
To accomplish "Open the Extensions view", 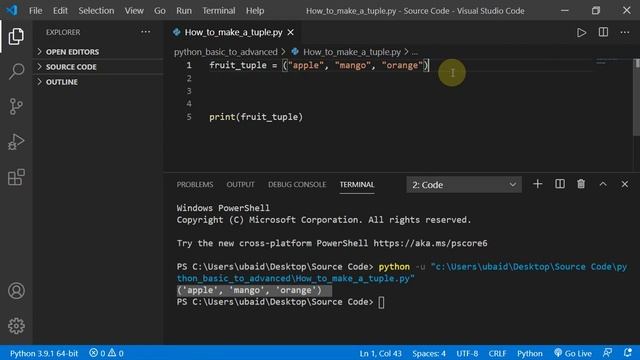I will pyautogui.click(x=16, y=177).
